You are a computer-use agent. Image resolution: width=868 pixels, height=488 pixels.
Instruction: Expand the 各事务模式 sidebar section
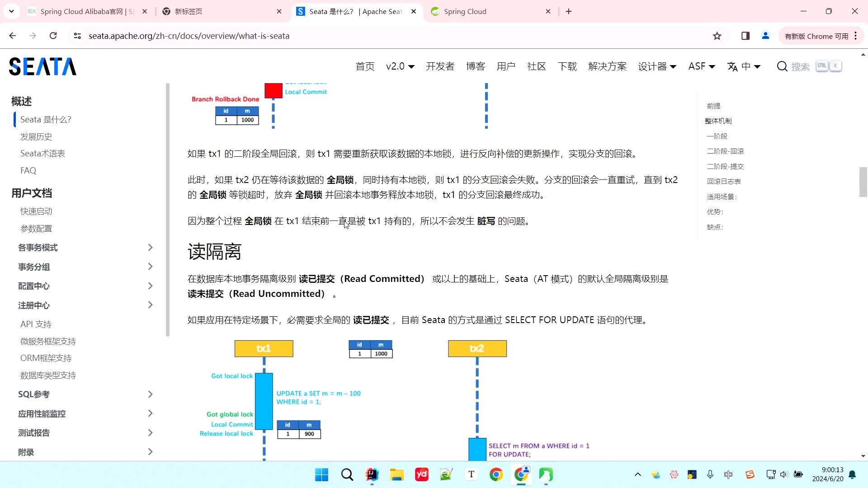[151, 248]
